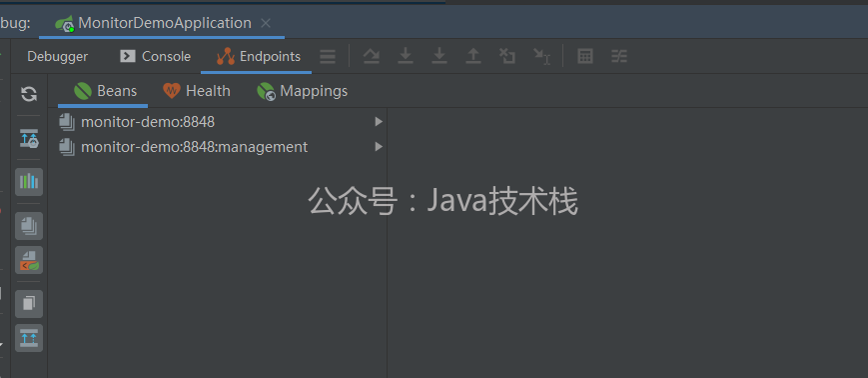This screenshot has height=378, width=868.
Task: Switch to the Console tab
Action: click(156, 57)
